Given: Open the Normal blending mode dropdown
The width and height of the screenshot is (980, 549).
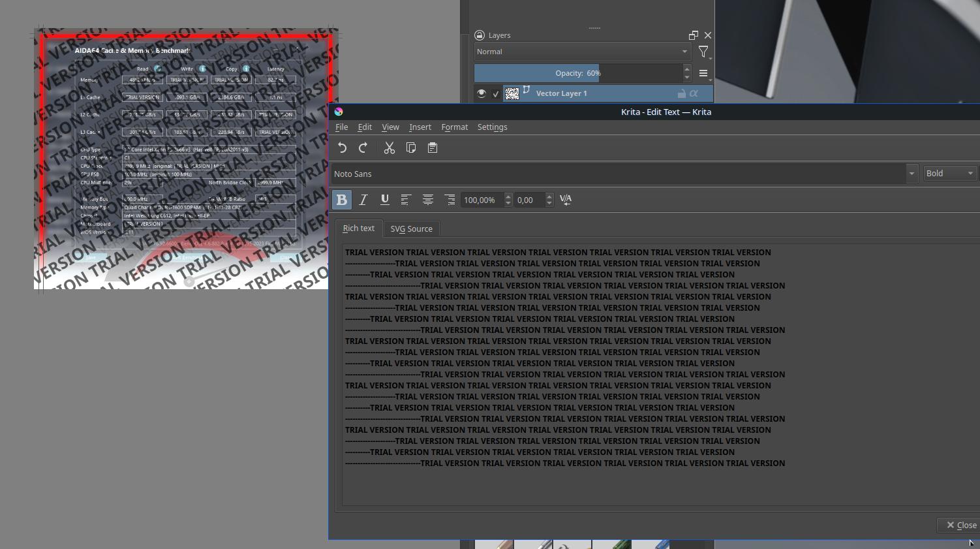Looking at the screenshot, I should pos(583,52).
